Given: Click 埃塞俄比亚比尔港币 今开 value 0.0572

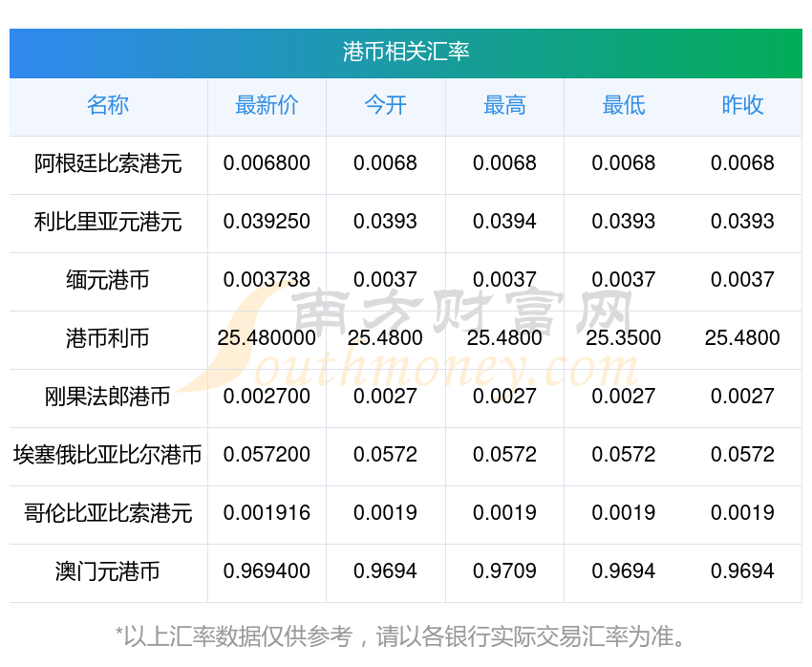Looking at the screenshot, I should tap(385, 455).
